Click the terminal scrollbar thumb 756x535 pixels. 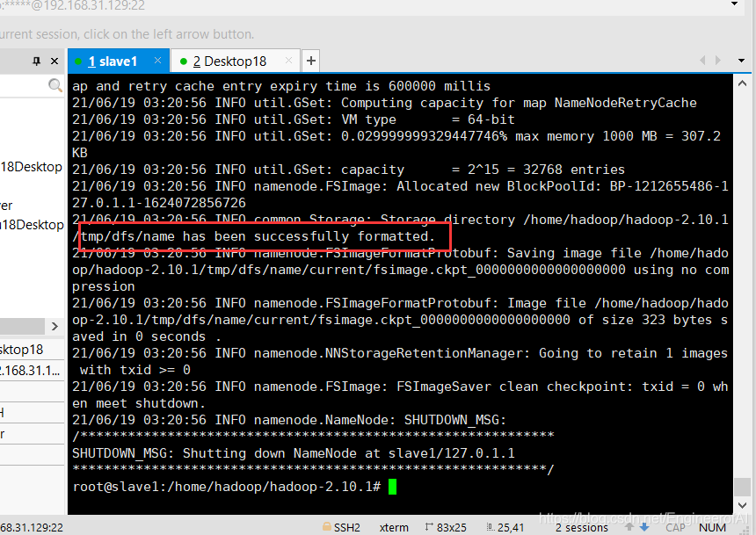pyautogui.click(x=743, y=487)
